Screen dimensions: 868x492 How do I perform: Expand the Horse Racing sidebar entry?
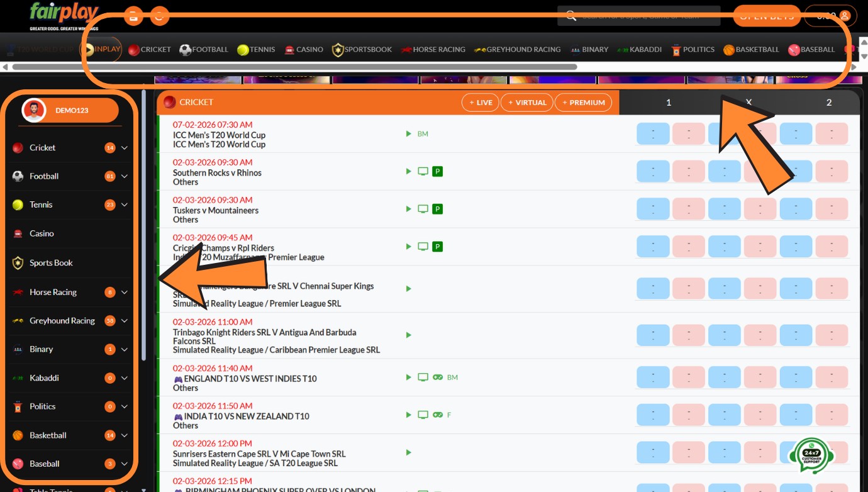pyautogui.click(x=125, y=292)
